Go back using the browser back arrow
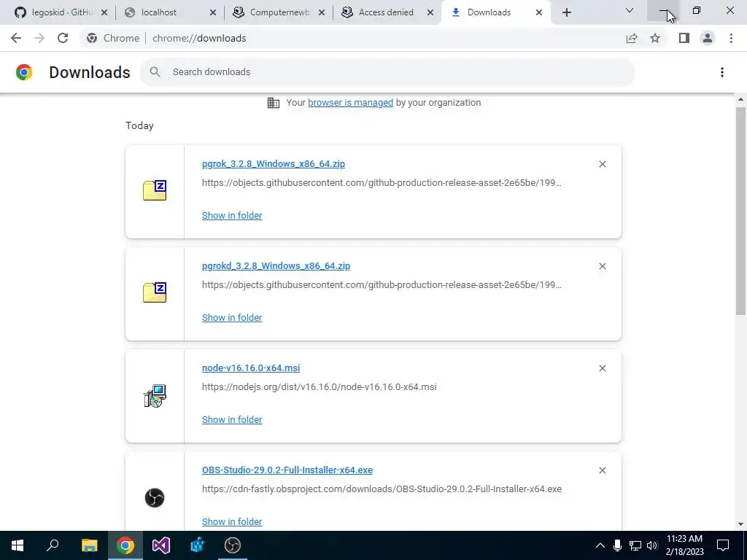Image resolution: width=747 pixels, height=560 pixels. tap(16, 38)
